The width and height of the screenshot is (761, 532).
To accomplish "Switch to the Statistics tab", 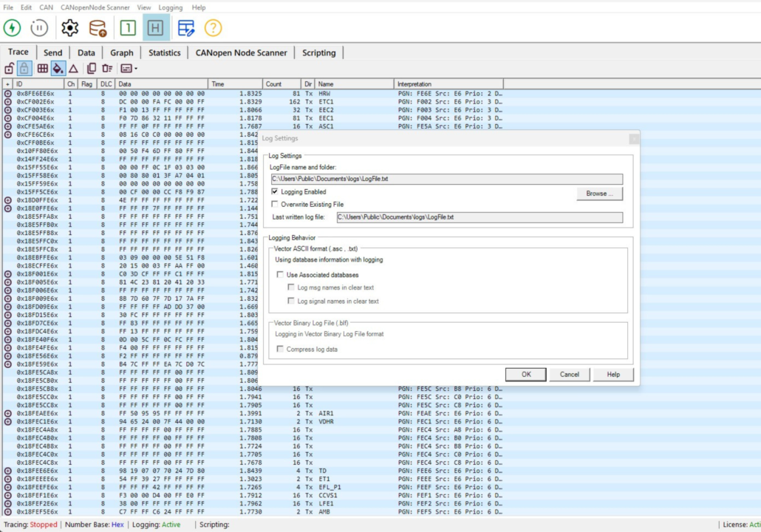I will pyautogui.click(x=164, y=53).
